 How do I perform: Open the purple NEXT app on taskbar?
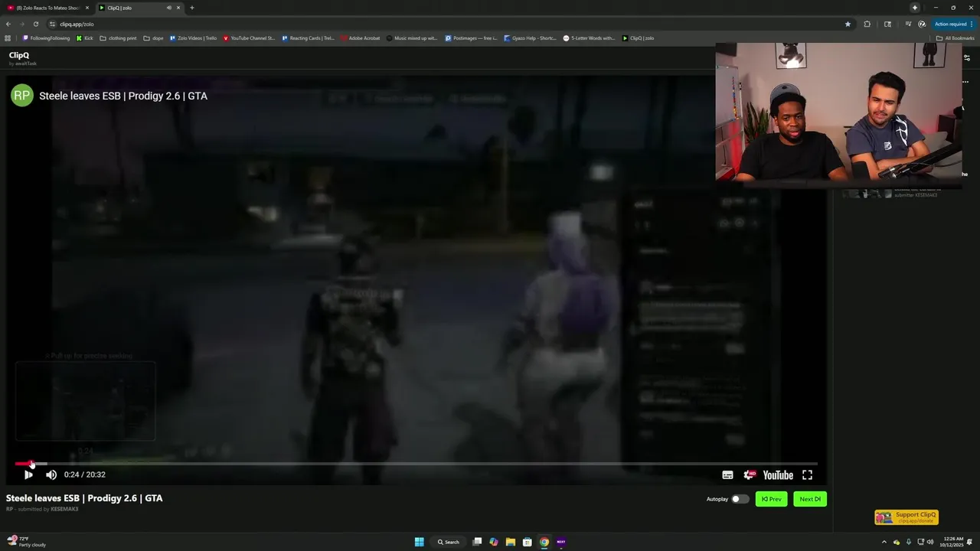pos(561,542)
